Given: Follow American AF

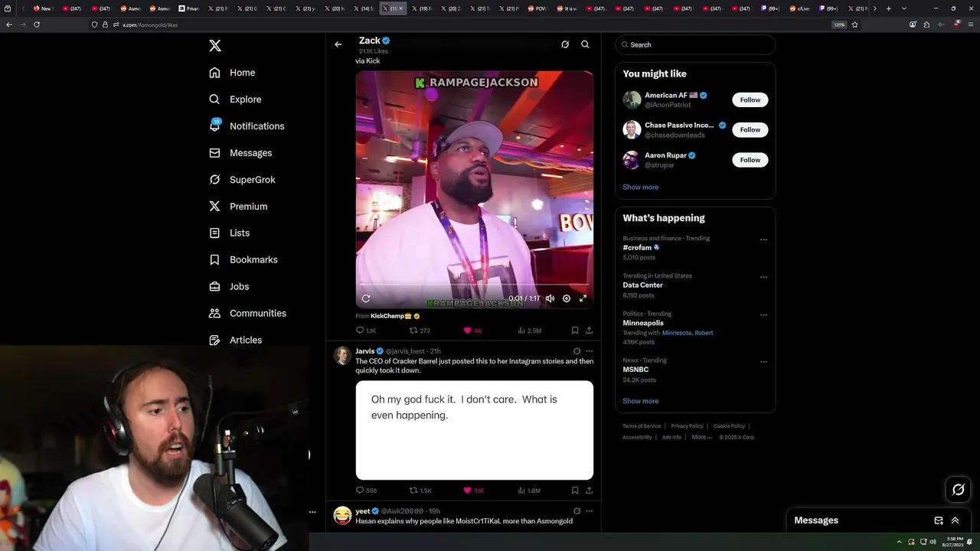Looking at the screenshot, I should point(750,100).
